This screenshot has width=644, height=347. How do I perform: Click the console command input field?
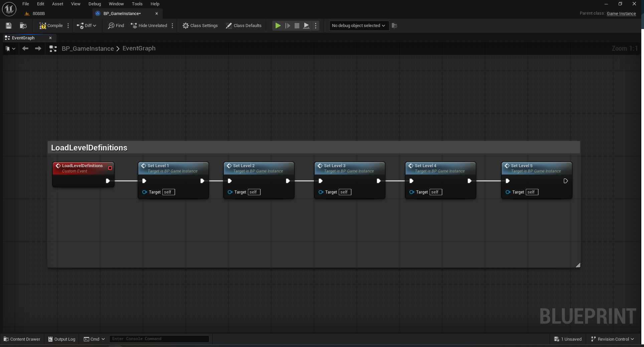click(x=159, y=339)
